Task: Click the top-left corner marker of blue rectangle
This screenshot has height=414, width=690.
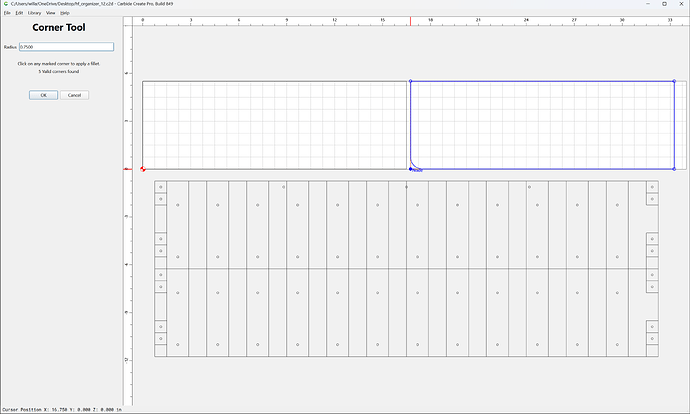Action: [411, 81]
